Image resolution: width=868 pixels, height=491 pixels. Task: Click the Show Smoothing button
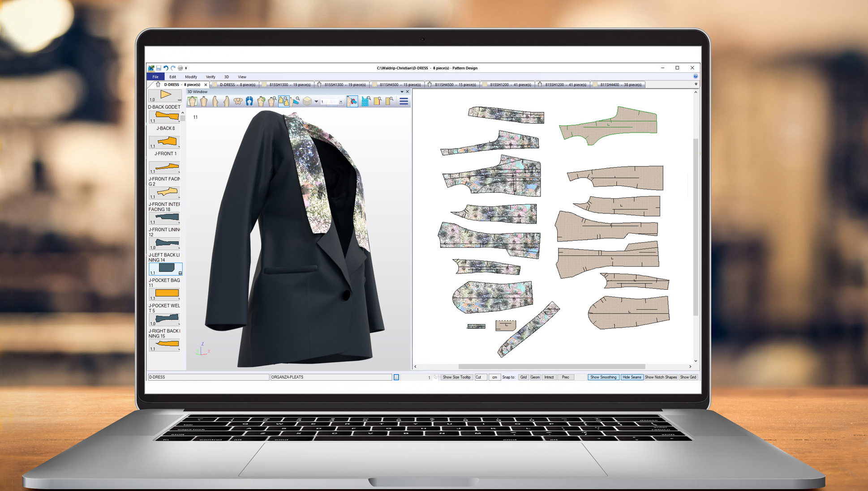click(x=603, y=377)
